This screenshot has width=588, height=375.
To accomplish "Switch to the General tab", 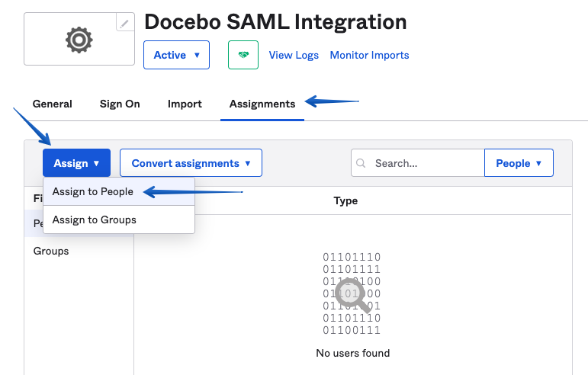I will pyautogui.click(x=52, y=104).
